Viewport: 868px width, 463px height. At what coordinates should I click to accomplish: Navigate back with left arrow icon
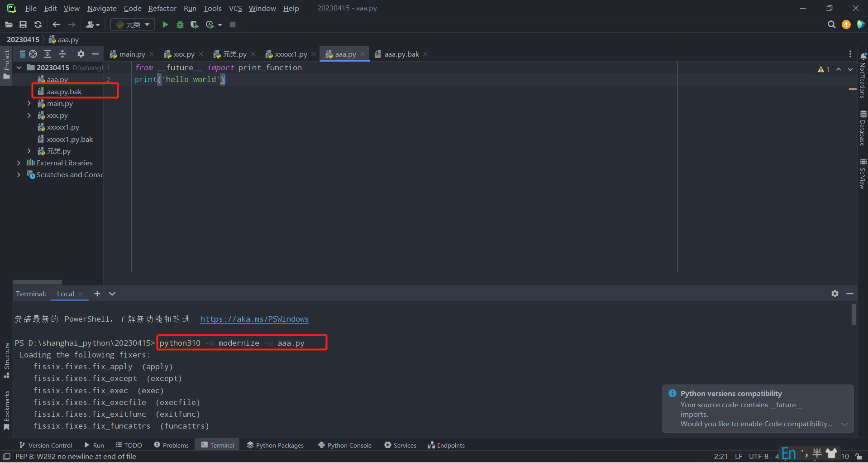(x=56, y=24)
